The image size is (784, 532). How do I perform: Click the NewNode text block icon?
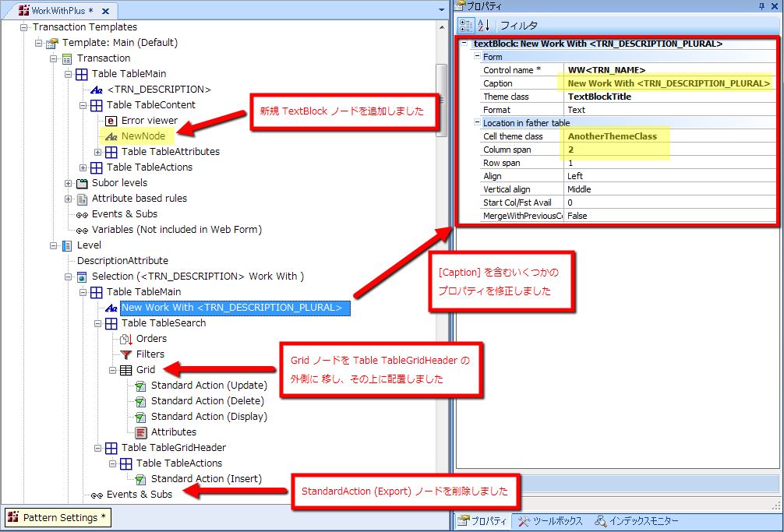point(111,136)
